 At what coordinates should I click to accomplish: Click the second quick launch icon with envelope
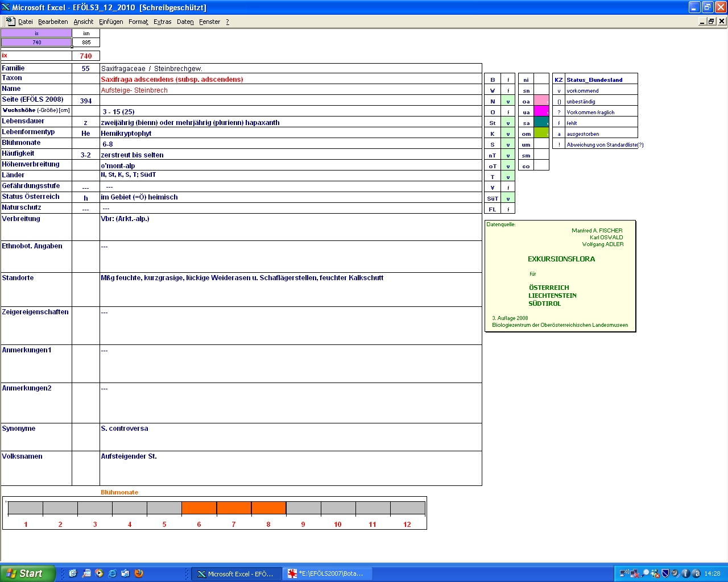click(86, 573)
